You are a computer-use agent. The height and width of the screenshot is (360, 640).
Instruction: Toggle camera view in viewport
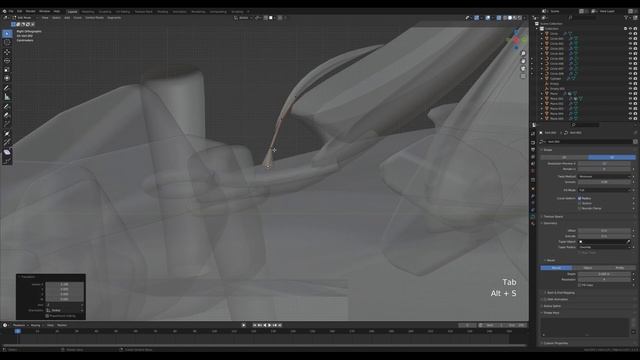click(523, 68)
